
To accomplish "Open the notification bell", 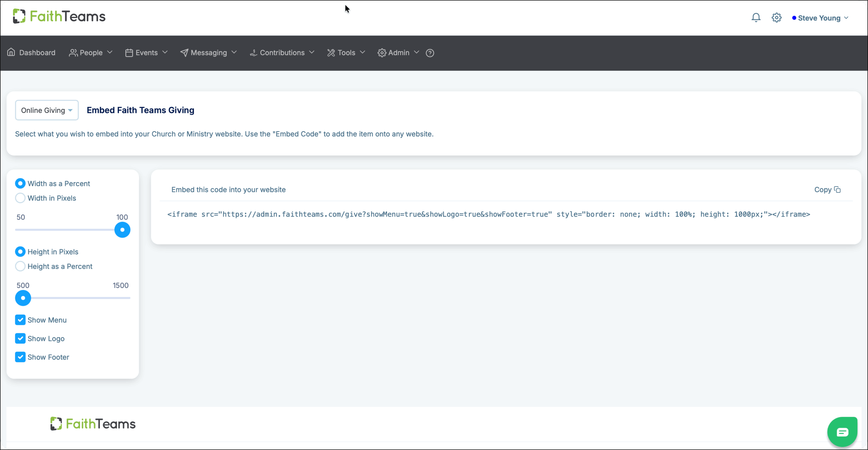I will pyautogui.click(x=756, y=17).
